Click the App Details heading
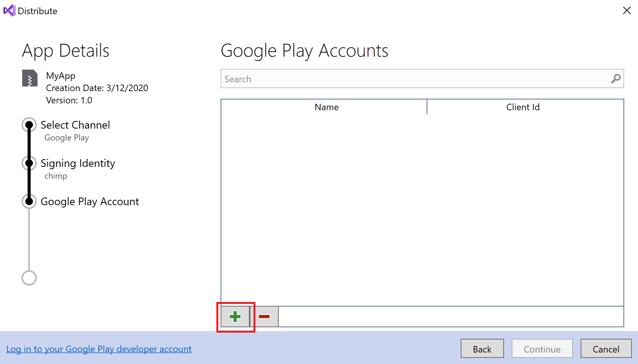This screenshot has height=364, width=638. click(65, 51)
